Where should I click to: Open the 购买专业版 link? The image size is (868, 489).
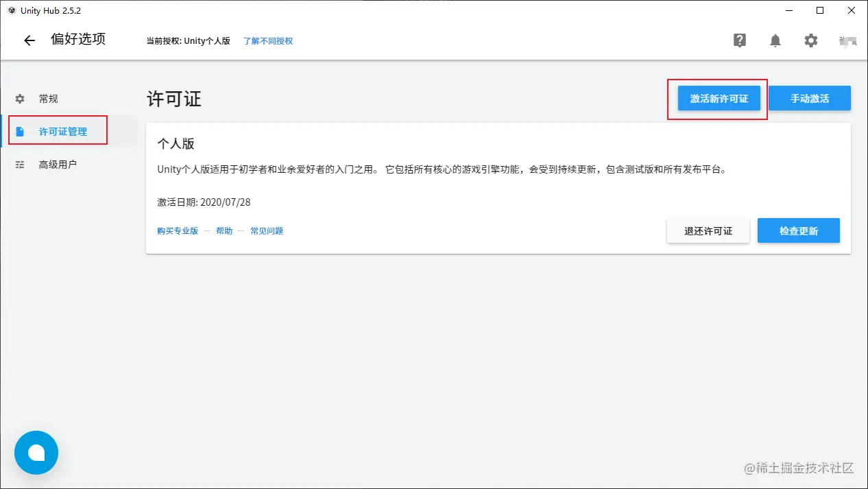178,231
